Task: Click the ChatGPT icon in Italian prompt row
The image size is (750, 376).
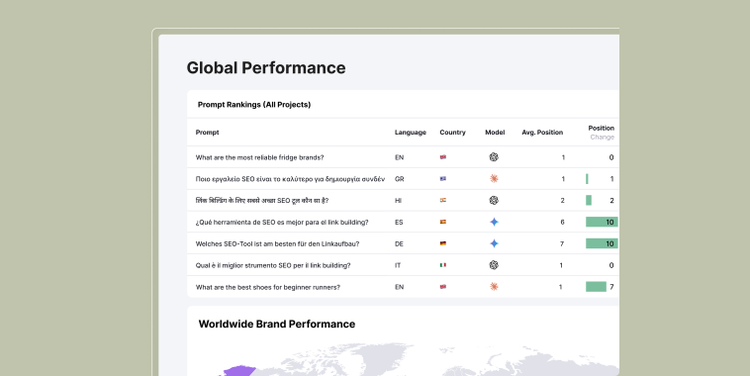Action: [494, 265]
